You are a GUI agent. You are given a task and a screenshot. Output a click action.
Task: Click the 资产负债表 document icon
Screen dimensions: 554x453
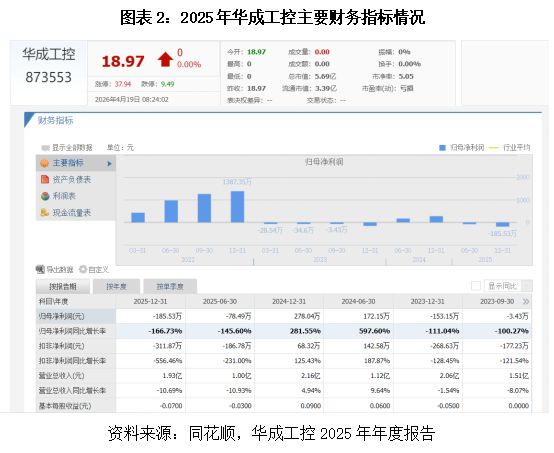point(45,180)
